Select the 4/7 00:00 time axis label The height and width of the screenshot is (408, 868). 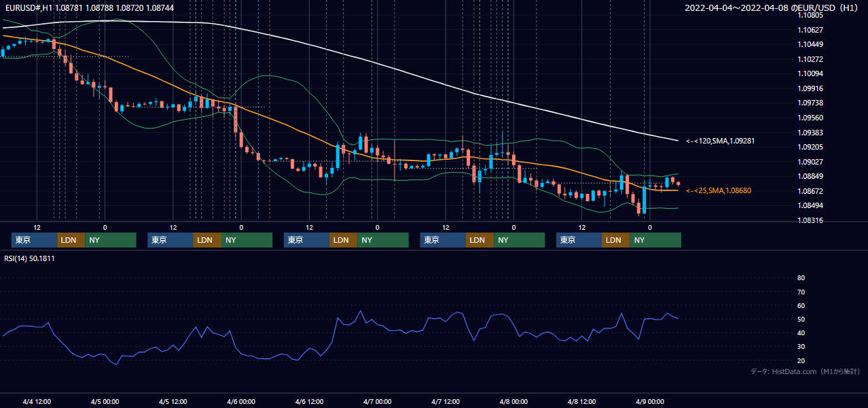click(x=377, y=402)
